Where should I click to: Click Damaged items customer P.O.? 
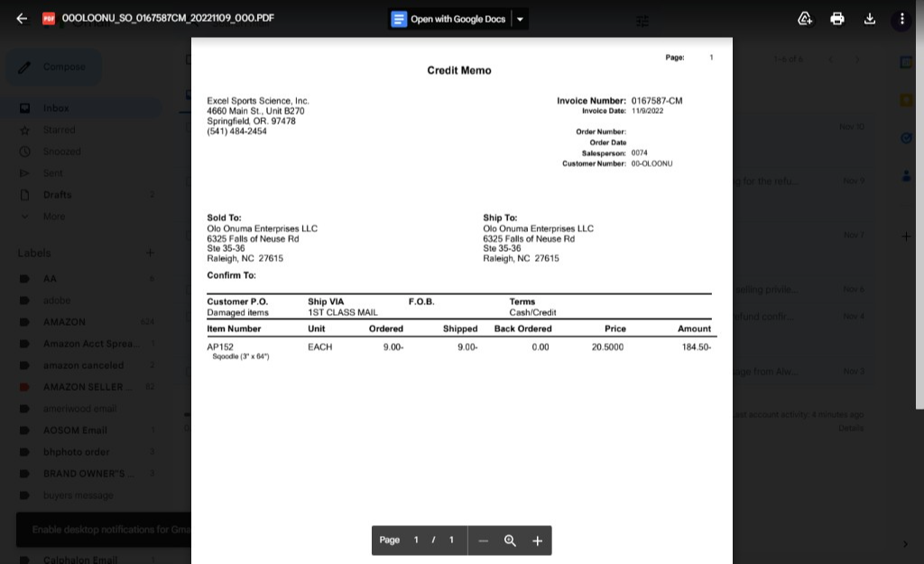pos(237,312)
